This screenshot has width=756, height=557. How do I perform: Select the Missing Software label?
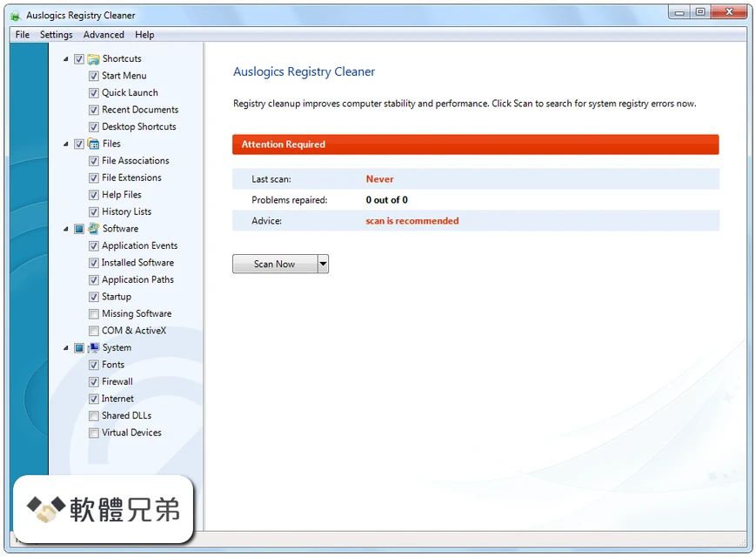137,313
